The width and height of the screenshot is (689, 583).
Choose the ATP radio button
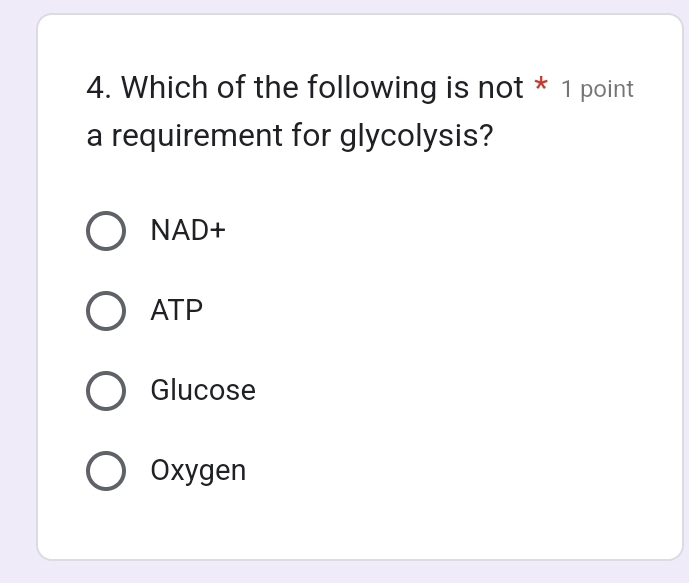[106, 311]
